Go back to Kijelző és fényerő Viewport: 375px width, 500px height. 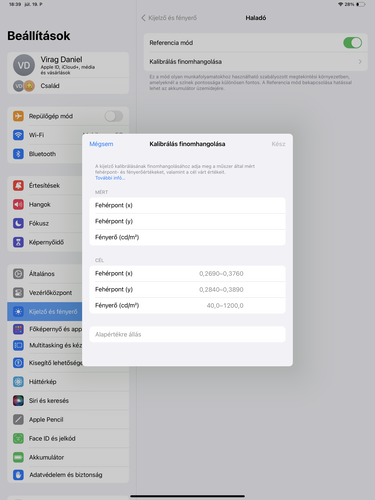(169, 18)
